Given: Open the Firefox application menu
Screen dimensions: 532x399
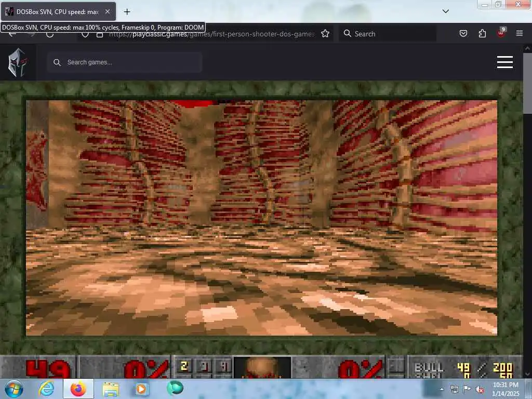Looking at the screenshot, I should 519,33.
